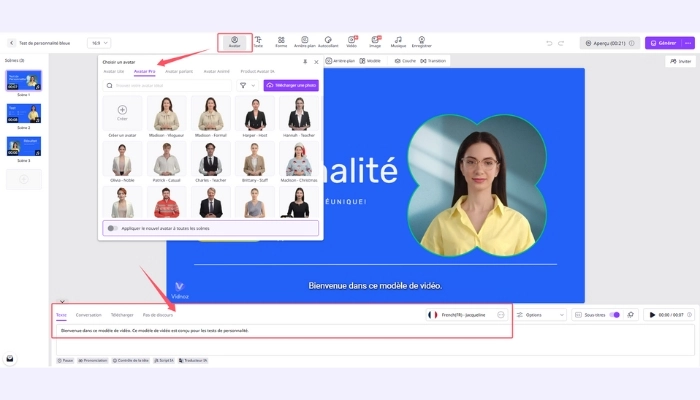Toggle apply new avatar to all scenes
Screen dimensions: 700x400
pos(112,228)
